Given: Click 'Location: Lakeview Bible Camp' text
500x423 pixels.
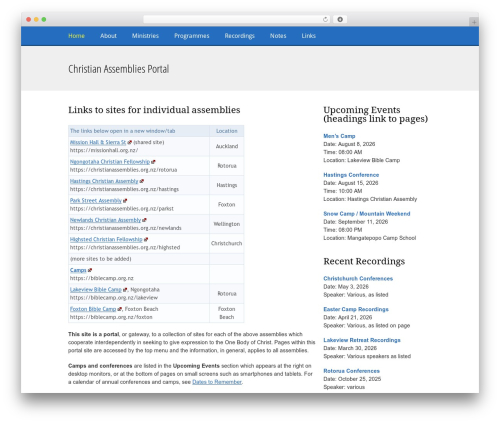Looking at the screenshot, I should point(361,160).
